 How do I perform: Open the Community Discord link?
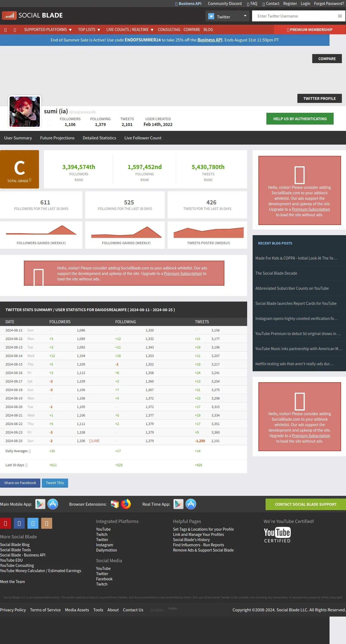click(x=225, y=4)
